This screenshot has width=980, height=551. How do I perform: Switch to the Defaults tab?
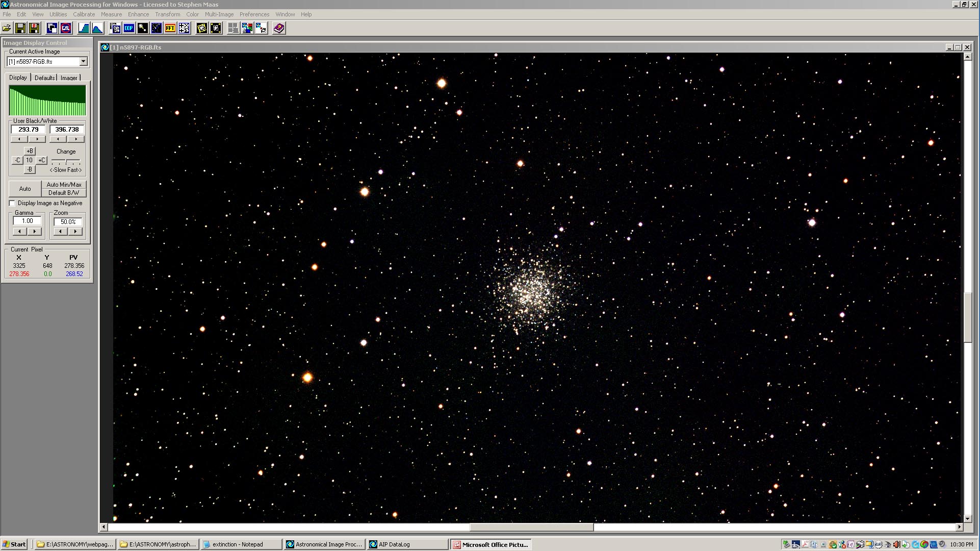[x=44, y=78]
